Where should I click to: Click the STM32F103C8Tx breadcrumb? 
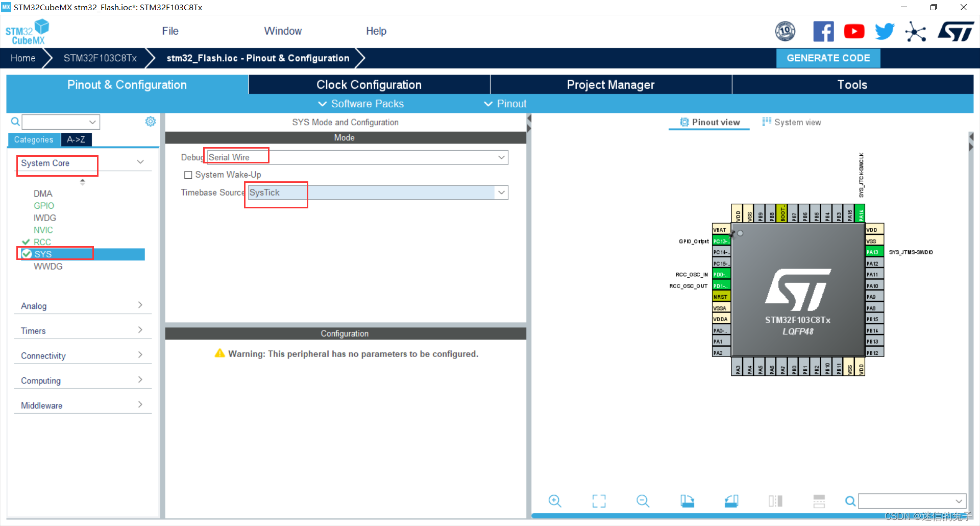(x=100, y=58)
